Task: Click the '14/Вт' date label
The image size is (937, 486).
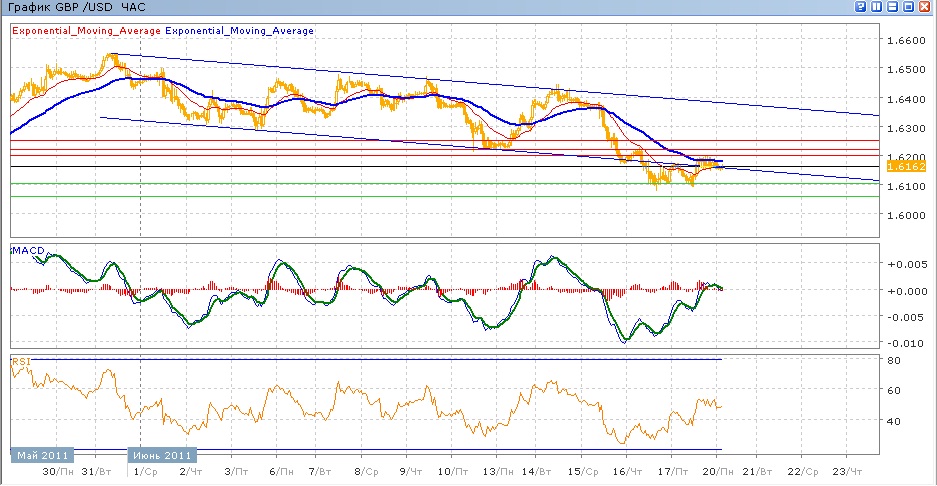Action: point(536,472)
